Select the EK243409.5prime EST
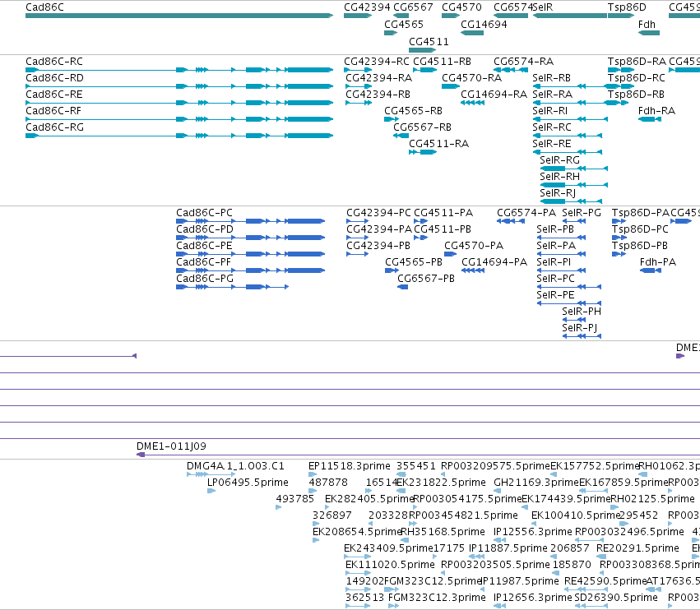This screenshot has height=610, width=700. 358,557
